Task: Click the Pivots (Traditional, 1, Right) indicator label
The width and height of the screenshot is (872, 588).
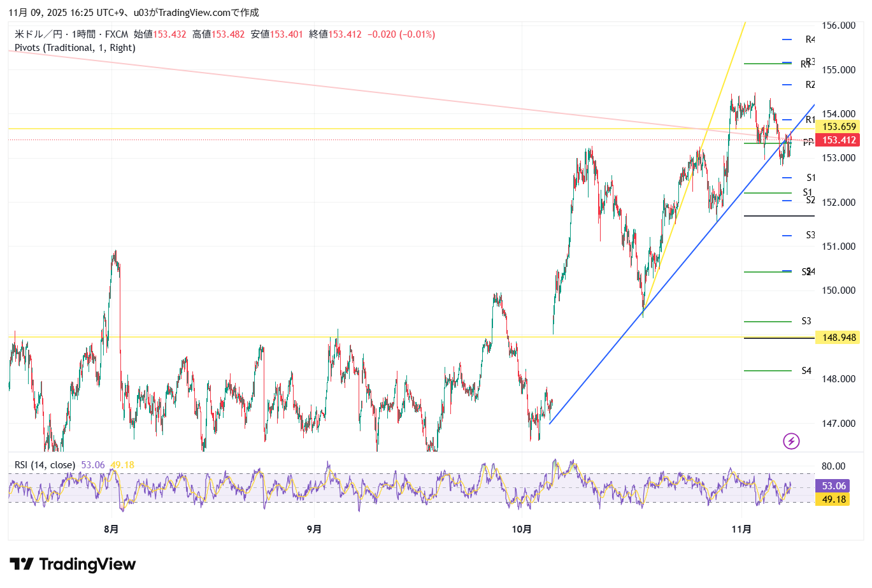Action: pos(75,48)
